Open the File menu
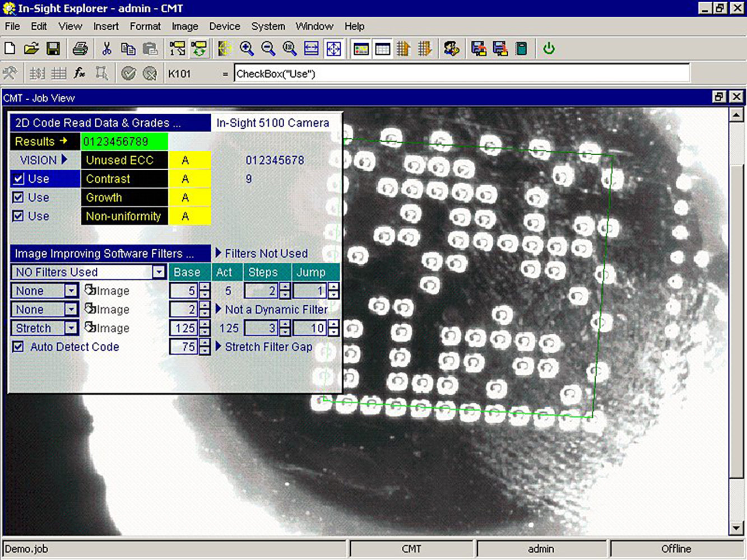Screen dimensions: 747x560 [12, 26]
